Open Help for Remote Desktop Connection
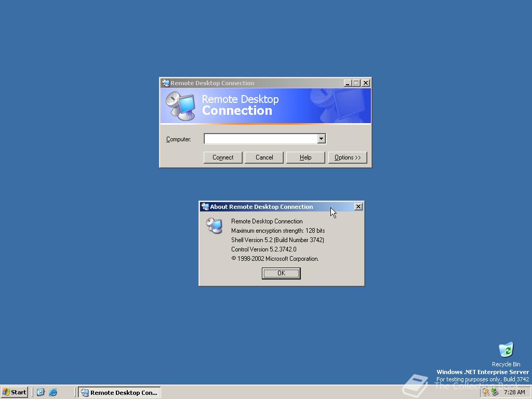 [x=305, y=157]
